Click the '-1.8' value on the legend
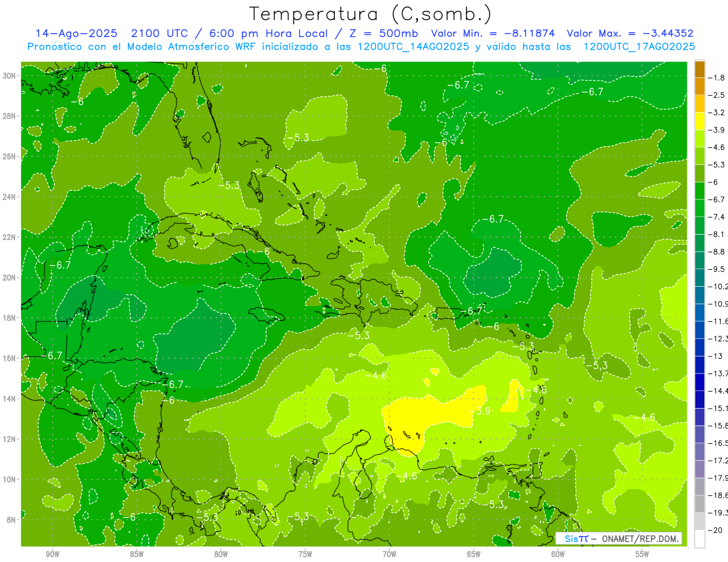This screenshot has width=728, height=562. click(x=717, y=78)
